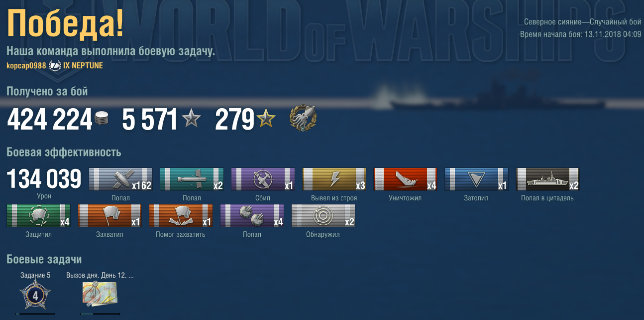644x320 pixels.
Task: Select the flooding caused ribbon labeled Затопил
Action: (x=476, y=179)
